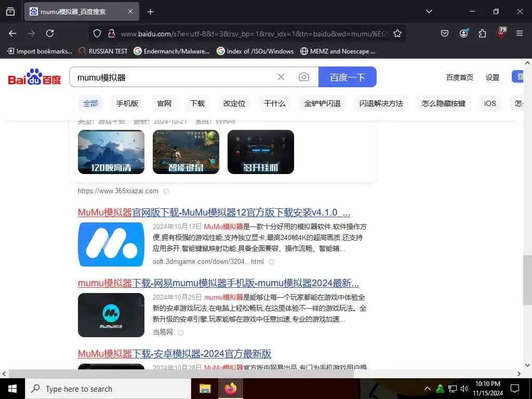Image resolution: width=532 pixels, height=399 pixels.
Task: Select the 干什么 filter tab
Action: pos(275,103)
